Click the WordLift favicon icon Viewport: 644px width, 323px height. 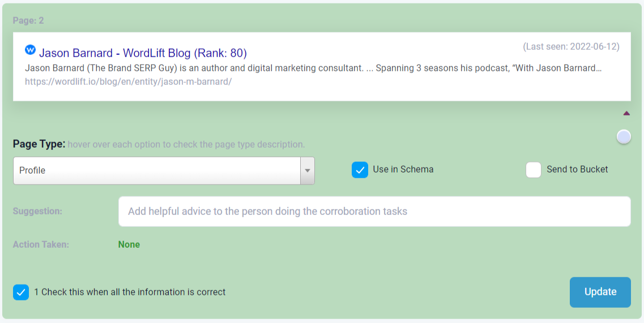[x=31, y=50]
